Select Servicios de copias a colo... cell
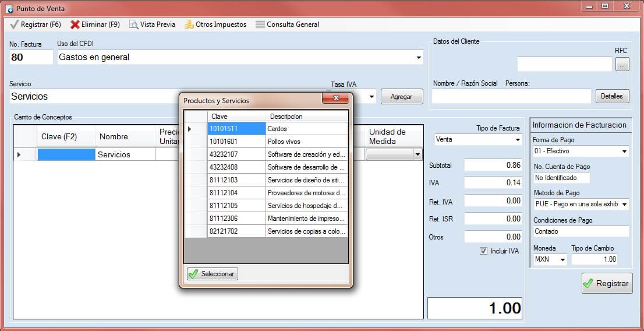 (x=307, y=231)
